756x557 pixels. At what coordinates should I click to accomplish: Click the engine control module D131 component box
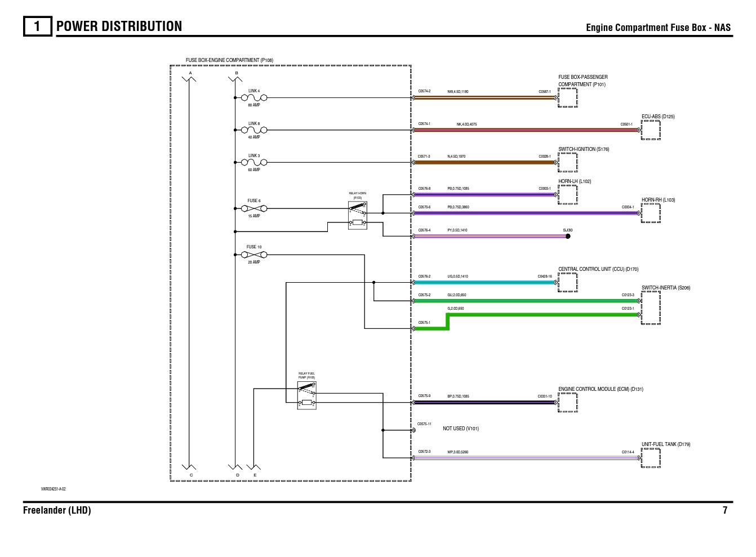coord(568,403)
